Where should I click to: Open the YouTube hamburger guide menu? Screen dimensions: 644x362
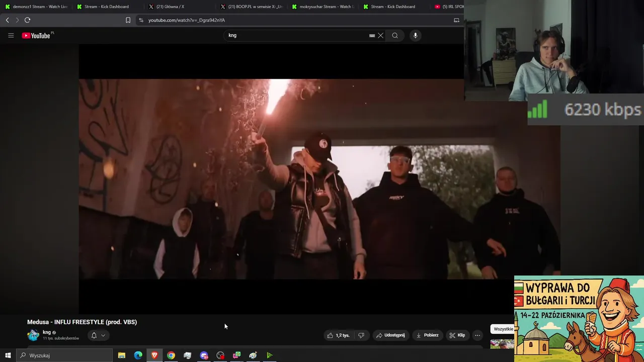(x=11, y=35)
